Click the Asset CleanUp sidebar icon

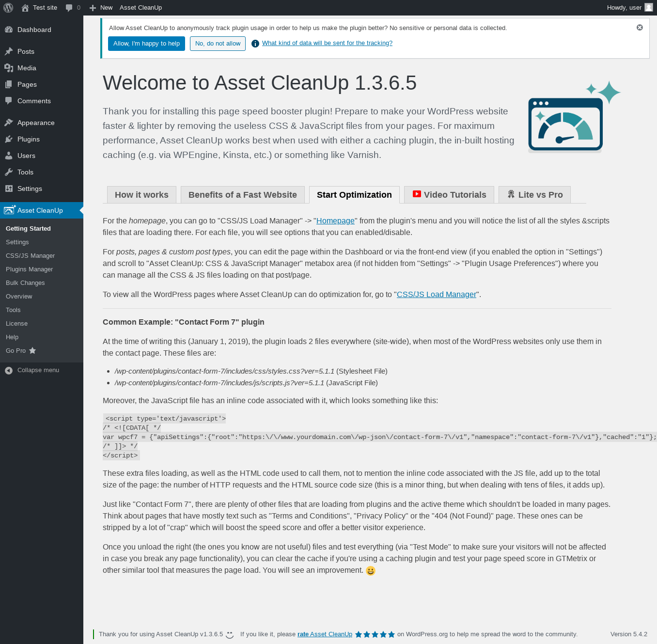[10, 210]
